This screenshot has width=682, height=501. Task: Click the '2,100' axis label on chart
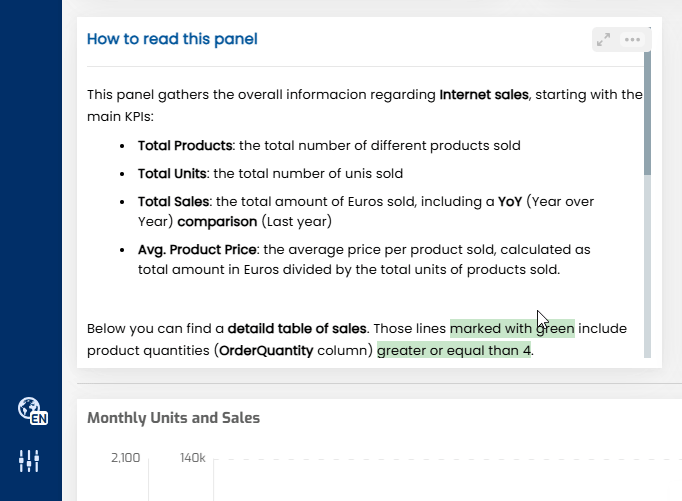point(125,457)
